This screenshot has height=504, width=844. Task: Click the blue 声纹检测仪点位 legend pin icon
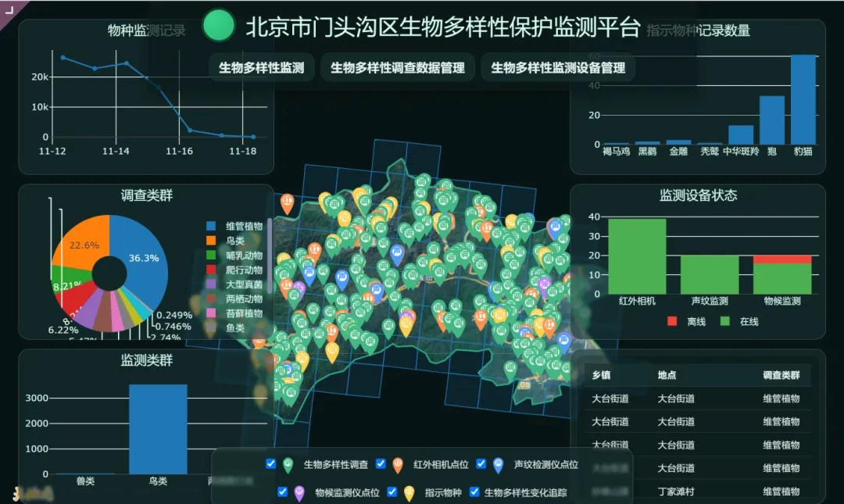click(499, 465)
